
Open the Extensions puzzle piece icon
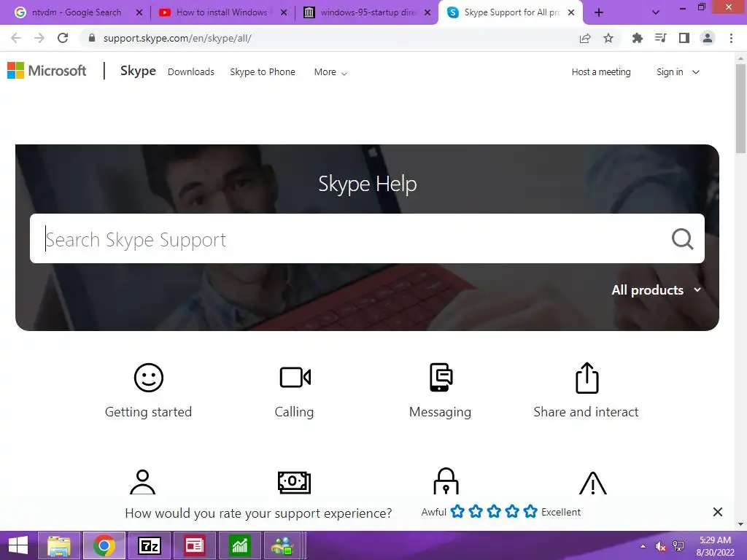pyautogui.click(x=638, y=38)
